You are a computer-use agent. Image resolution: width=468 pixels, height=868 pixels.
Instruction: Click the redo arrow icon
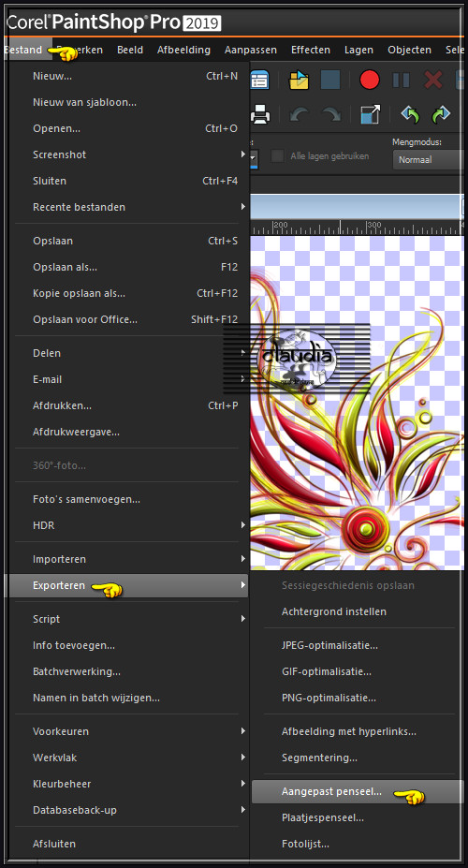point(330,115)
